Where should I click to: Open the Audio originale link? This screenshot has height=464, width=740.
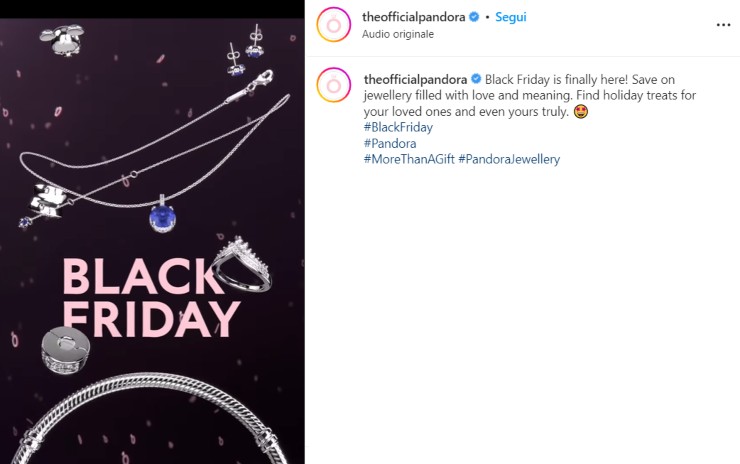point(398,34)
